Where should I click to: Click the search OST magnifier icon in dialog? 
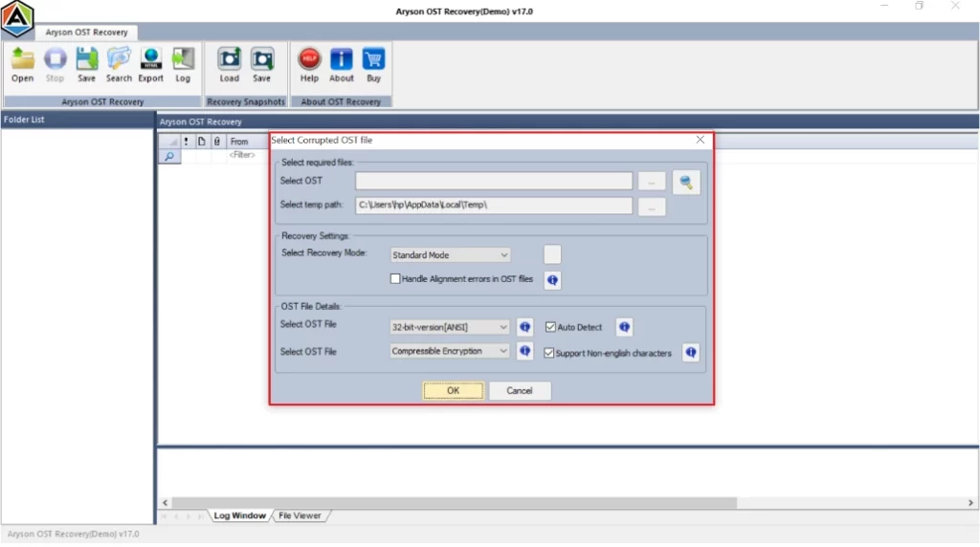(x=685, y=183)
